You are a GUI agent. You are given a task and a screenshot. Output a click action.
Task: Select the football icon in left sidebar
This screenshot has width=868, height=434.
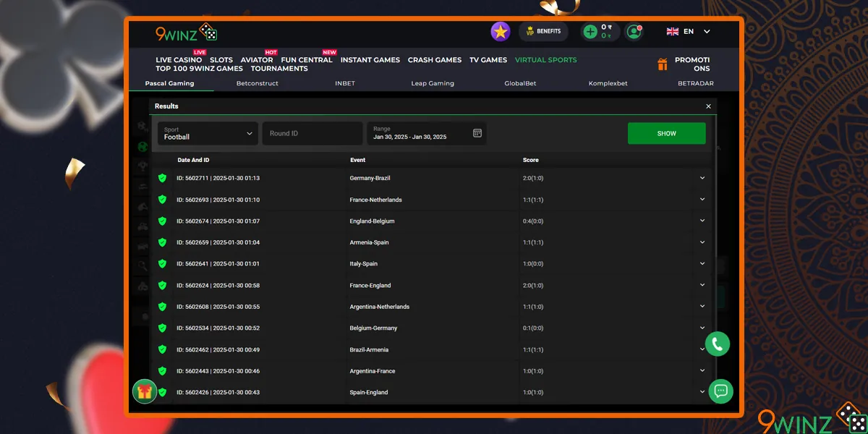pyautogui.click(x=142, y=146)
